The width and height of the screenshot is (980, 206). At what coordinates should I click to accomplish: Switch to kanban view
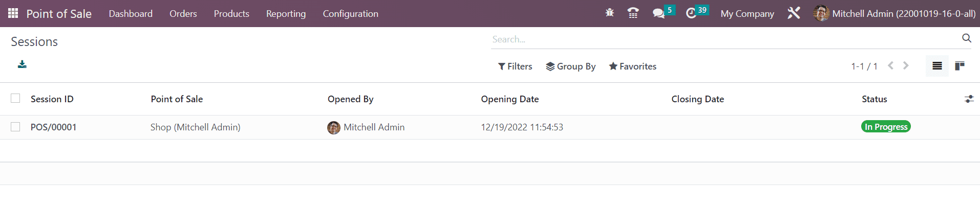click(x=960, y=66)
